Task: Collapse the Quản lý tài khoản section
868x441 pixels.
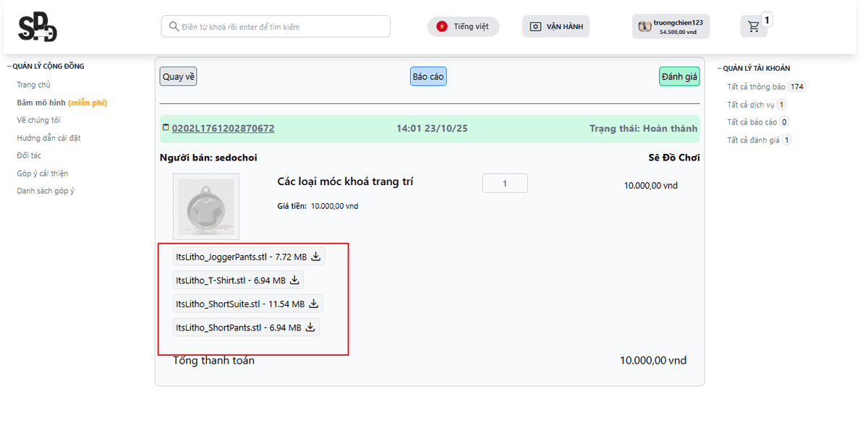Action: 720,69
